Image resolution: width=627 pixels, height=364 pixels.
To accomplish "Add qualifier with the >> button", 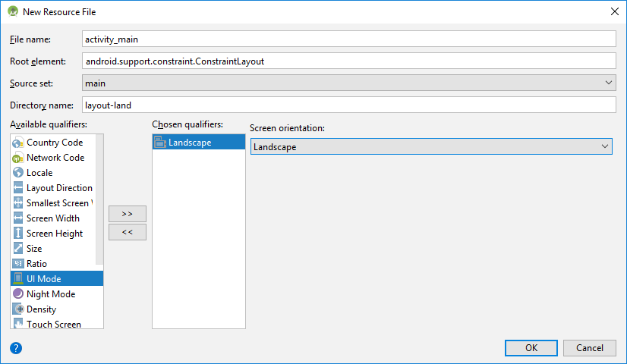I will [x=128, y=214].
